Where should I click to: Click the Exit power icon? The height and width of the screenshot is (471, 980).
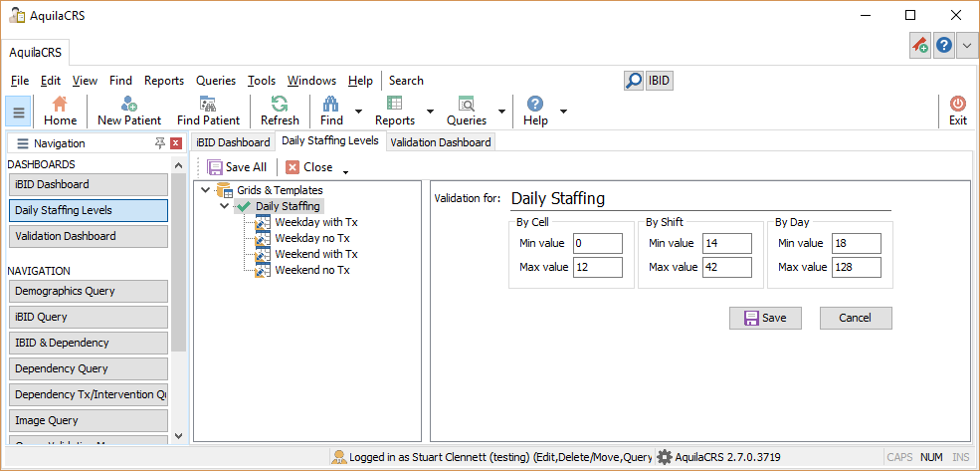point(957,105)
